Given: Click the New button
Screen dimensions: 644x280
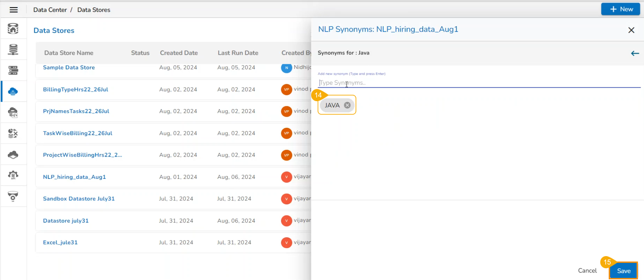Looking at the screenshot, I should point(620,9).
